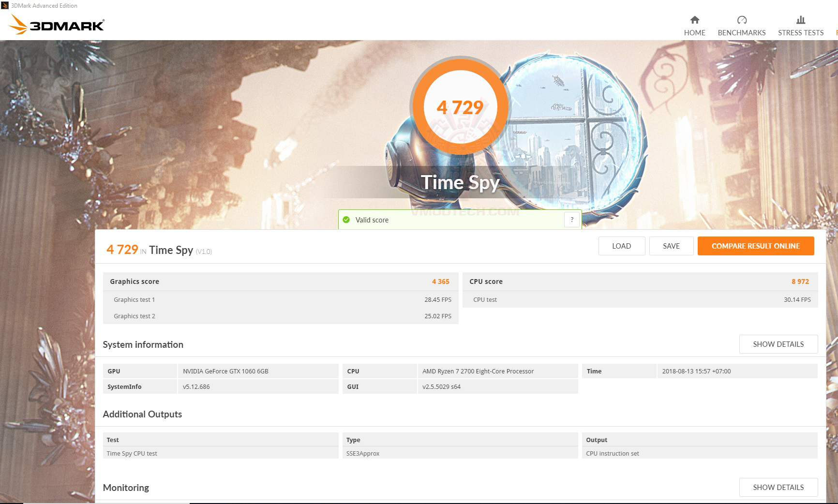Expand Monitoring with SHOW DETAILS
This screenshot has width=838, height=504.
778,487
